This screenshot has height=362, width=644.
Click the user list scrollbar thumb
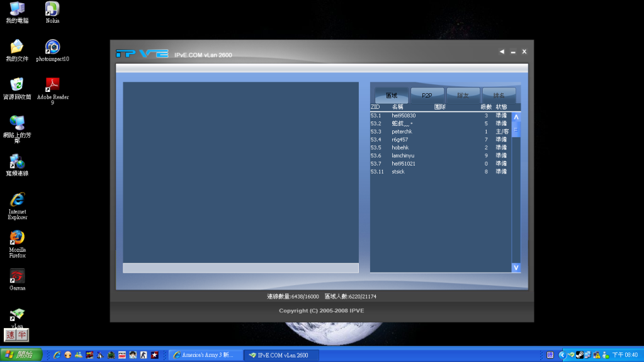point(516,130)
